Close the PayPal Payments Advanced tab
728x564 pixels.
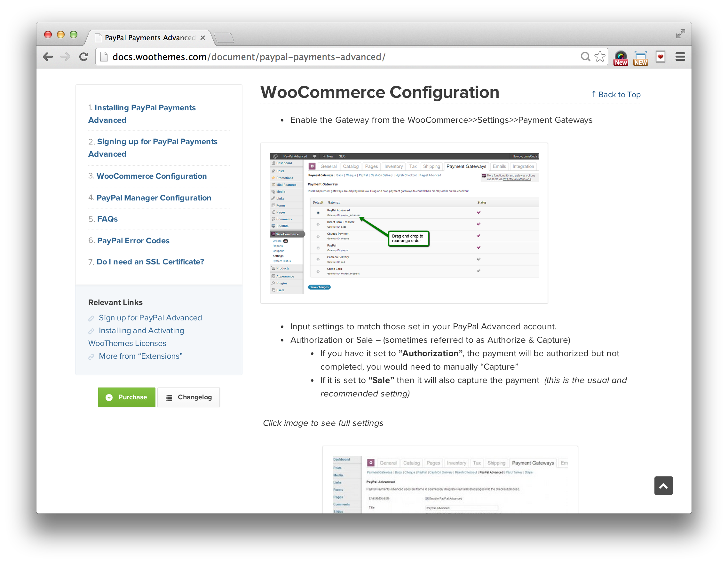[x=203, y=38]
